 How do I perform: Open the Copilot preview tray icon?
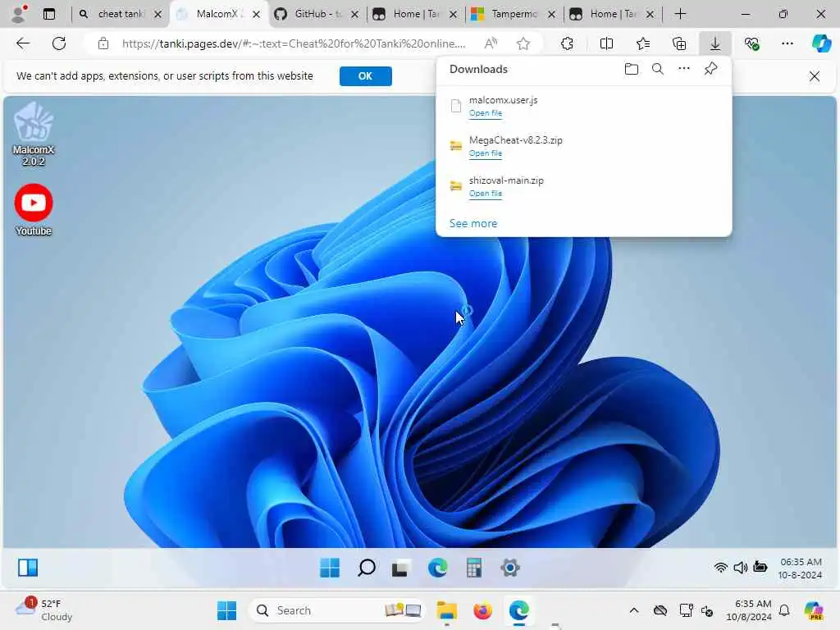(x=814, y=610)
